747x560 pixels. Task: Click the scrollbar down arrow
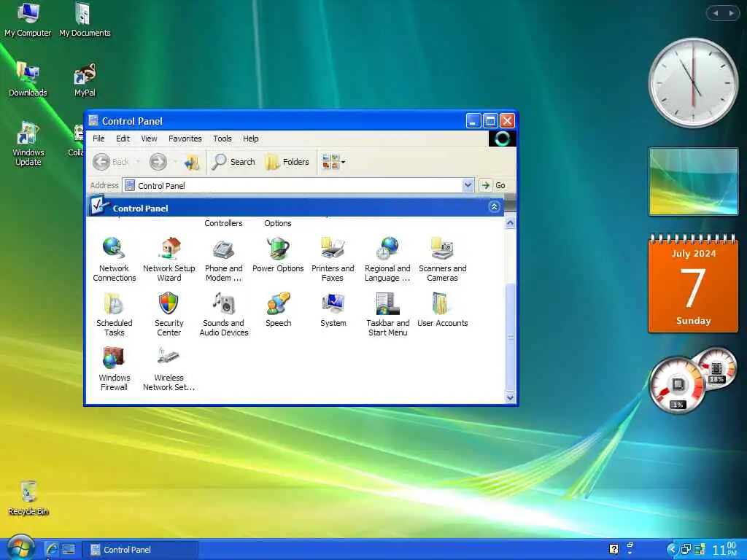(x=510, y=397)
